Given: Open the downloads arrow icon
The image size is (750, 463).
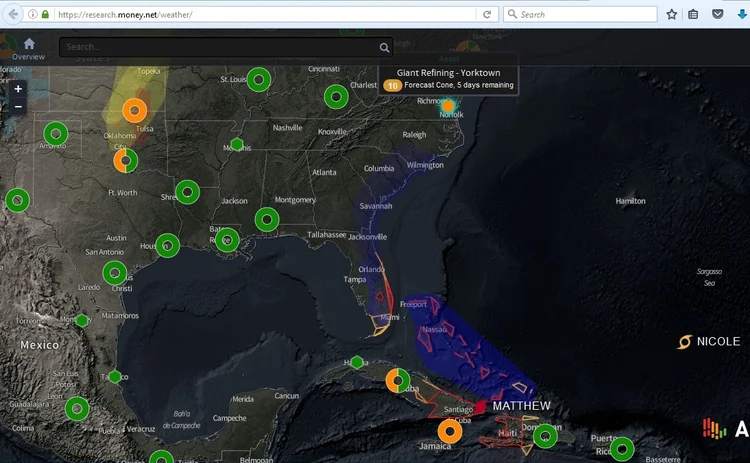Looking at the screenshot, I should pos(742,14).
